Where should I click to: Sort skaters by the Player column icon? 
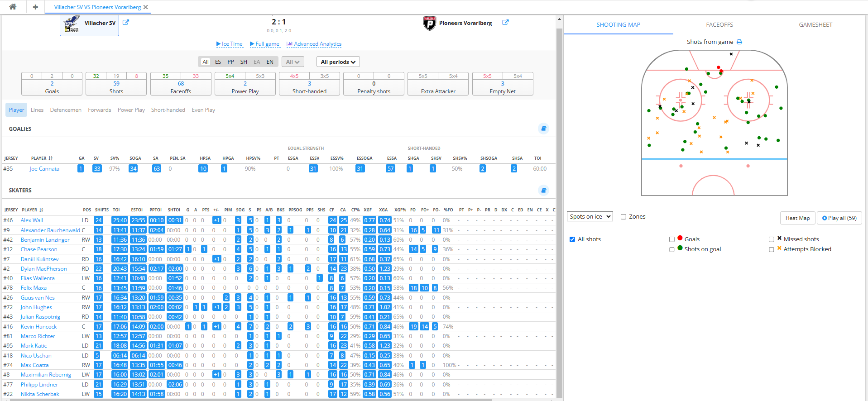41,210
